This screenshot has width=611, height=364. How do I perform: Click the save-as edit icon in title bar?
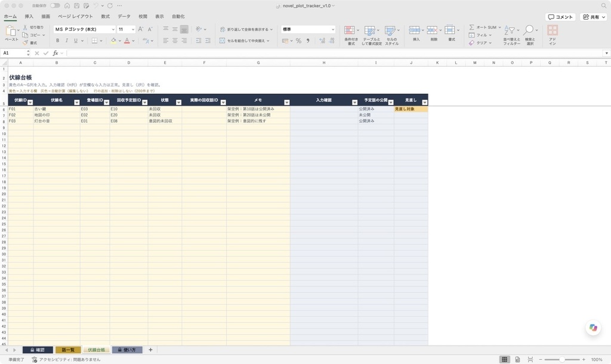click(86, 5)
